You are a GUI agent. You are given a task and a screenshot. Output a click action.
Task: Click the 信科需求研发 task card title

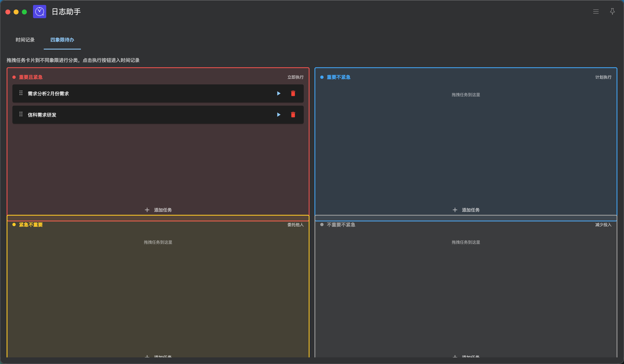pyautogui.click(x=42, y=115)
